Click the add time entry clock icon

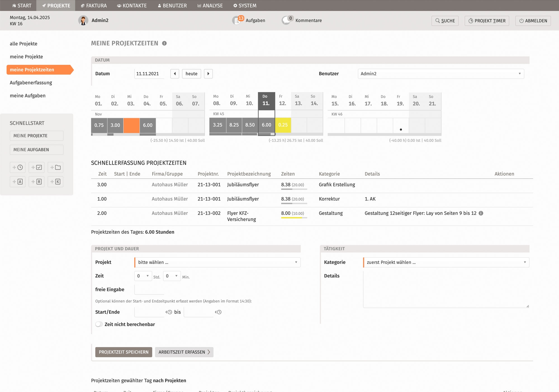(x=18, y=168)
